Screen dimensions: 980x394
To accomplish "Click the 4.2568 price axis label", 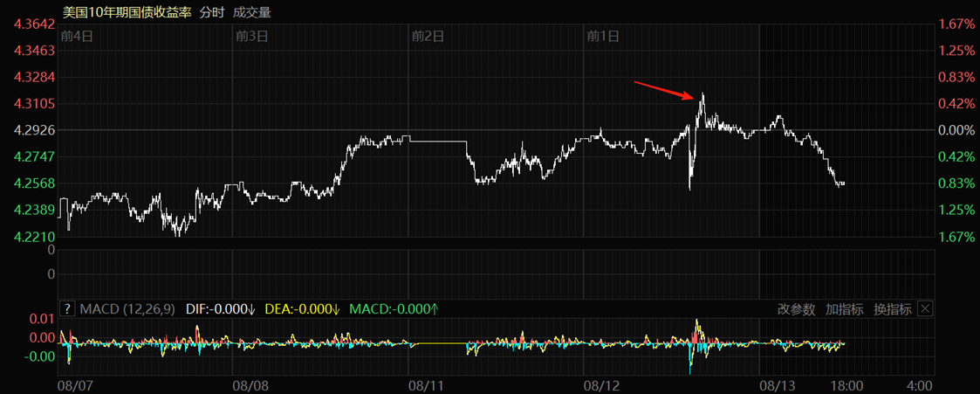I will point(35,183).
